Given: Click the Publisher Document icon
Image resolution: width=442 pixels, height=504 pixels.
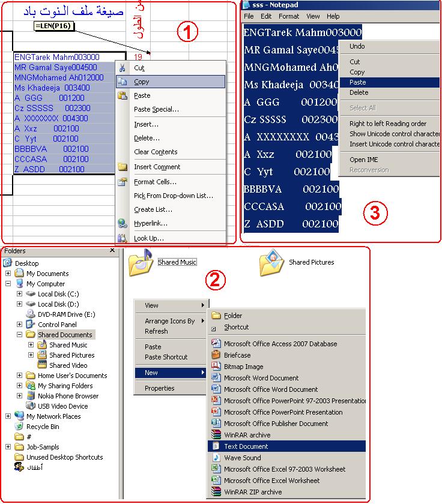Looking at the screenshot, I should [x=216, y=423].
